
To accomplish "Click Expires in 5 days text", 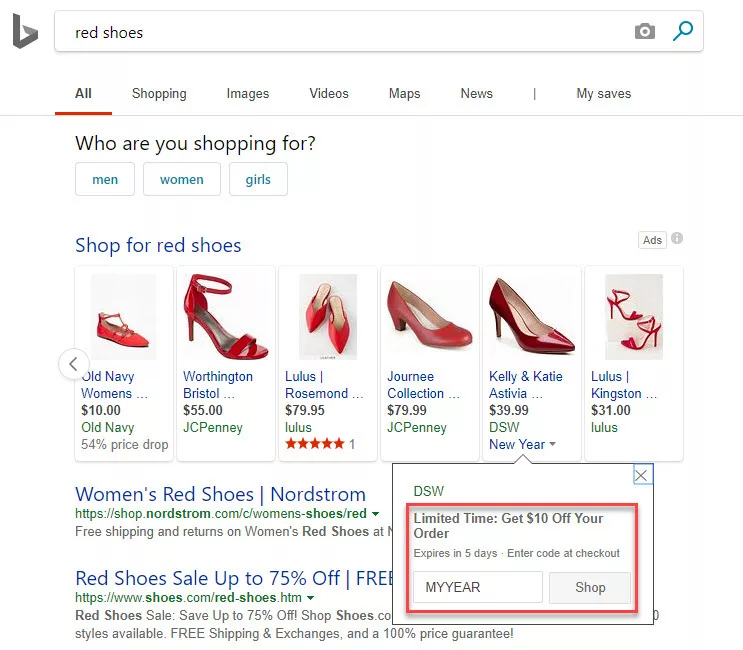I will tap(455, 553).
